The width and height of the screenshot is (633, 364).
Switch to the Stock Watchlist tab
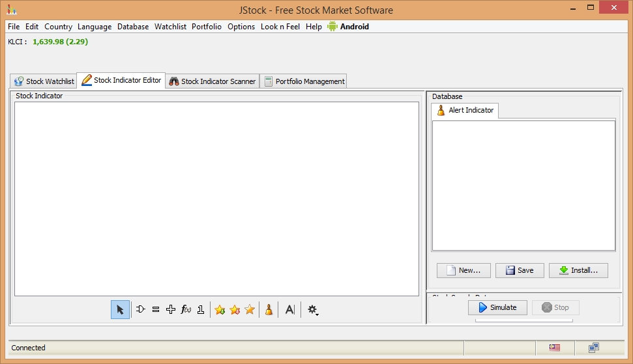(x=44, y=81)
